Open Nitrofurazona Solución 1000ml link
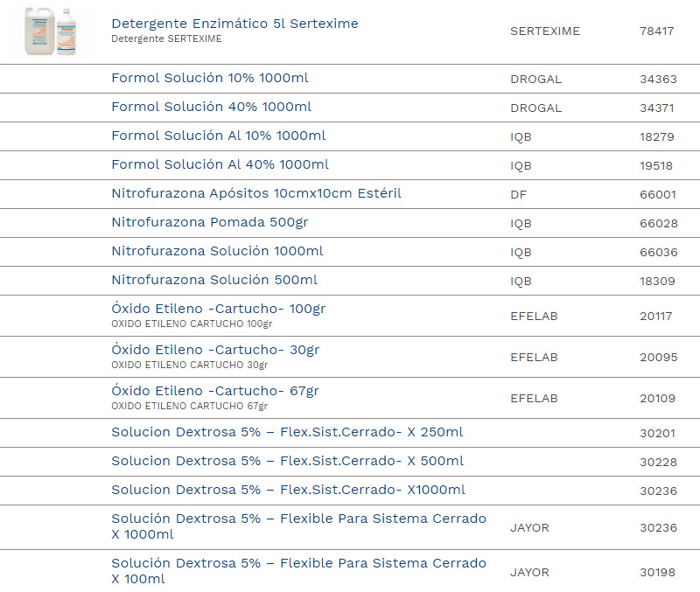Image resolution: width=700 pixels, height=592 pixels. pos(217,251)
